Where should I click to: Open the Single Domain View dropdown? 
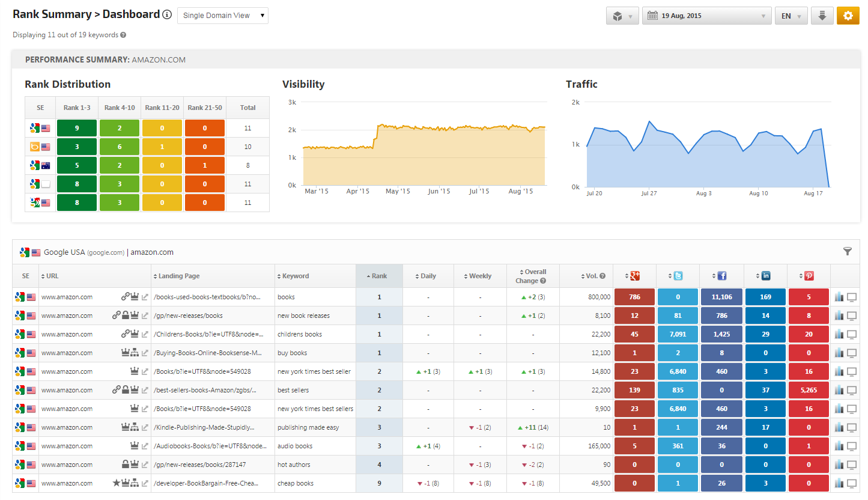click(x=223, y=16)
